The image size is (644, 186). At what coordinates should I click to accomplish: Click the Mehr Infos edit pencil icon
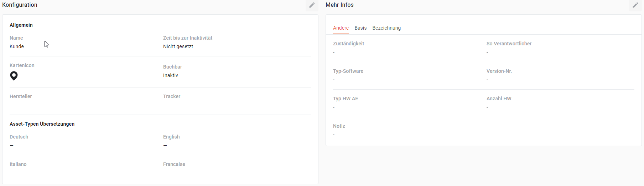pyautogui.click(x=635, y=5)
